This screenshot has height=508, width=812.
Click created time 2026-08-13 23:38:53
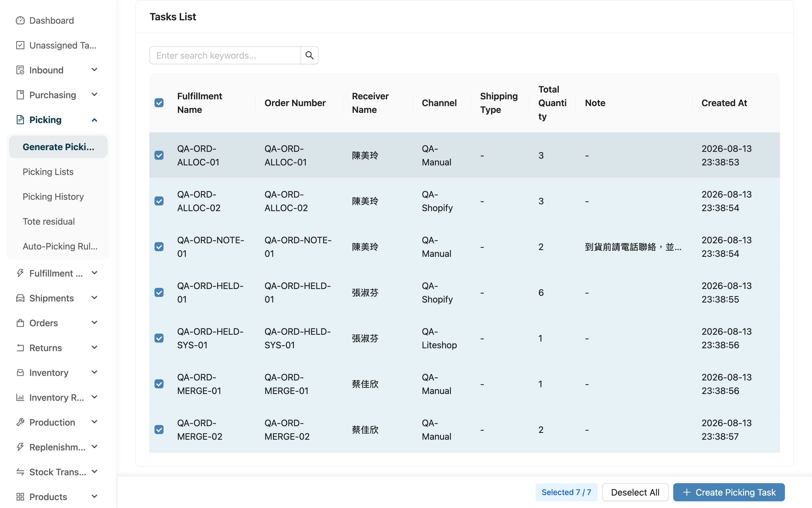tap(727, 156)
